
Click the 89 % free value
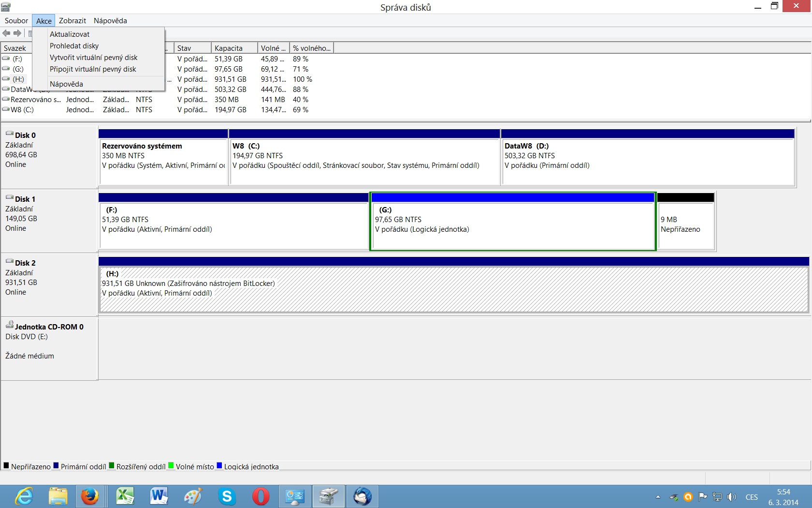pos(301,59)
